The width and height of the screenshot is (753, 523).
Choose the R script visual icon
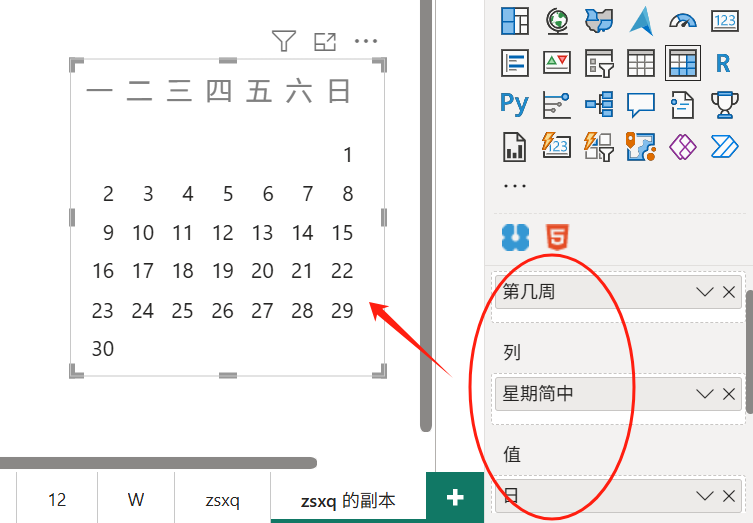click(723, 63)
